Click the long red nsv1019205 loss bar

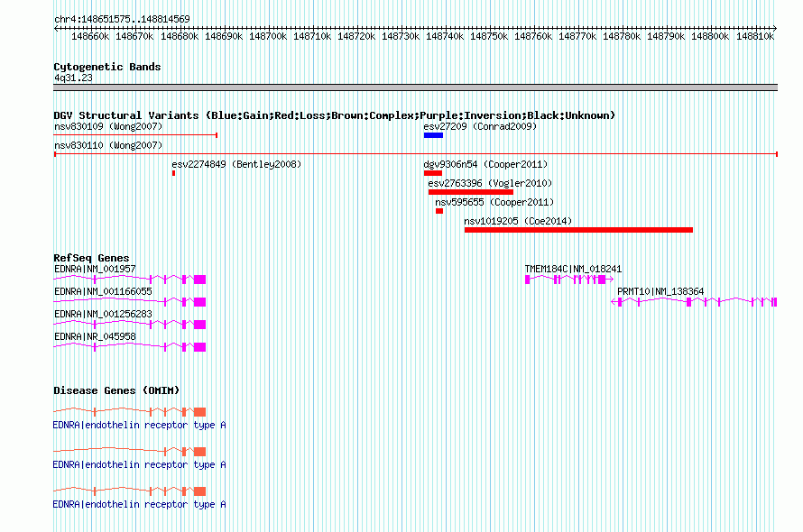(578, 230)
